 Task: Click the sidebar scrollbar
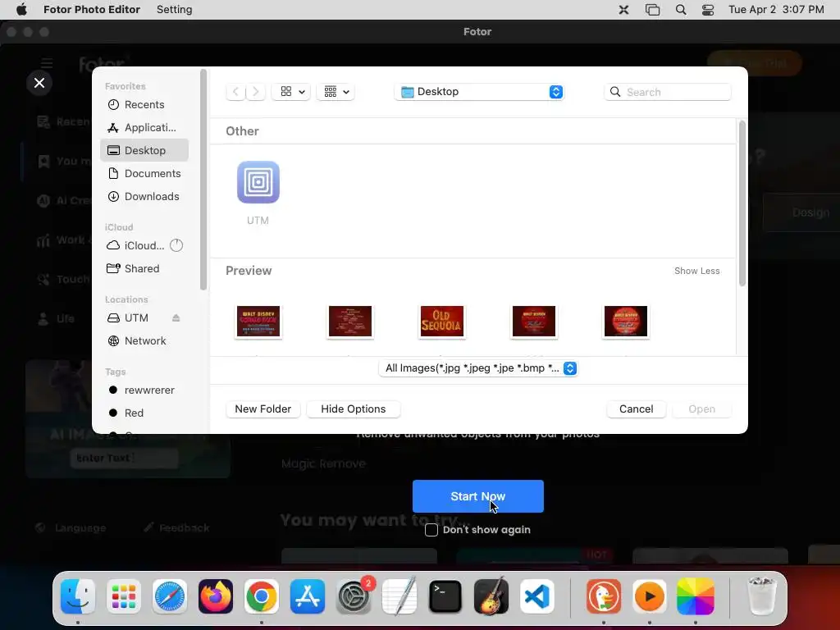click(x=203, y=180)
